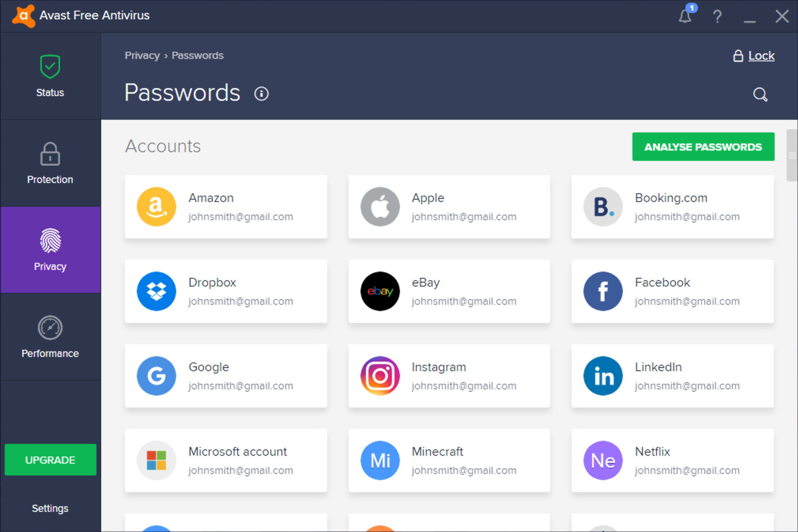
Task: Click the Analyse Passwords button
Action: tap(703, 147)
